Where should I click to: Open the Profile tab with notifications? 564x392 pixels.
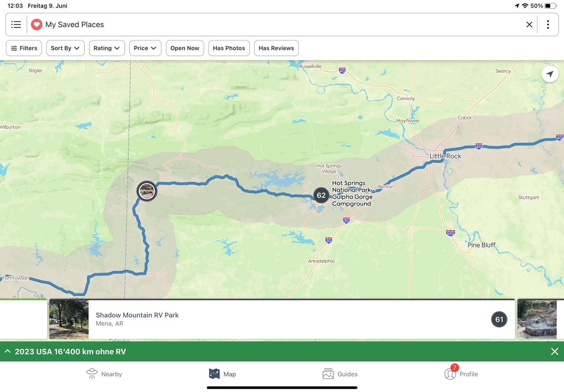461,374
